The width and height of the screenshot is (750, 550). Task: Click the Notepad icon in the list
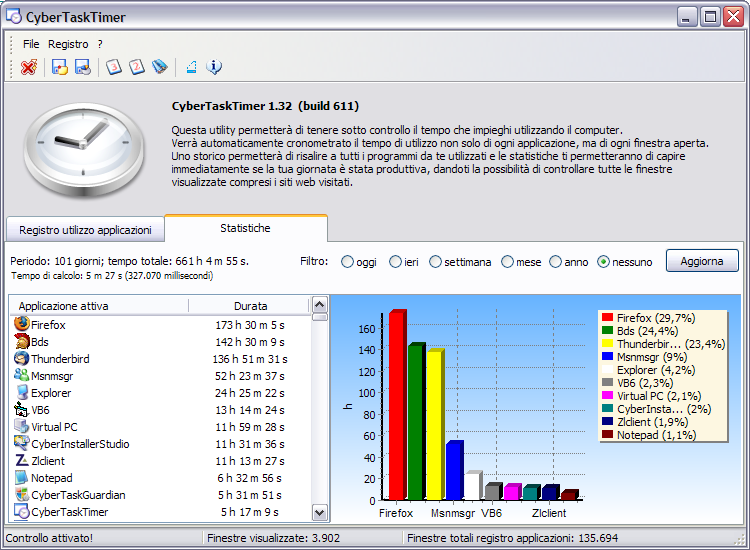(x=22, y=477)
